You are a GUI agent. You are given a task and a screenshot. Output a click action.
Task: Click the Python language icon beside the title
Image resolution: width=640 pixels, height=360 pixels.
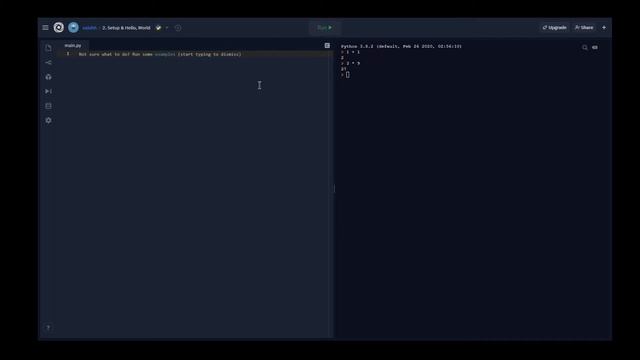pos(158,28)
